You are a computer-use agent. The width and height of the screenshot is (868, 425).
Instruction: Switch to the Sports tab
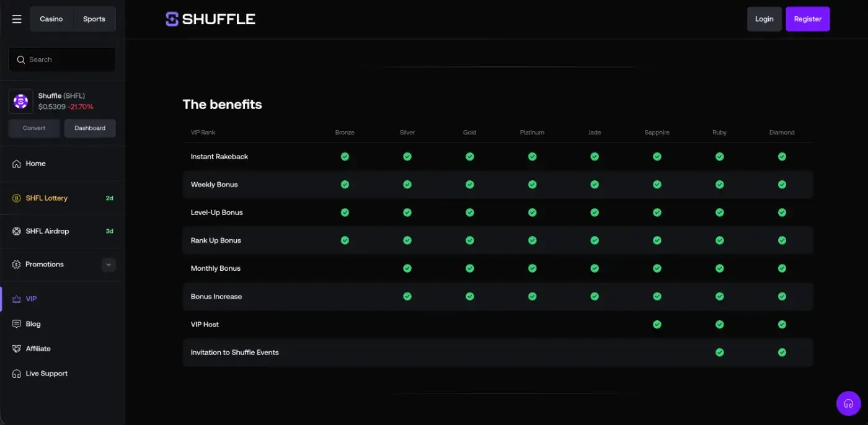94,19
